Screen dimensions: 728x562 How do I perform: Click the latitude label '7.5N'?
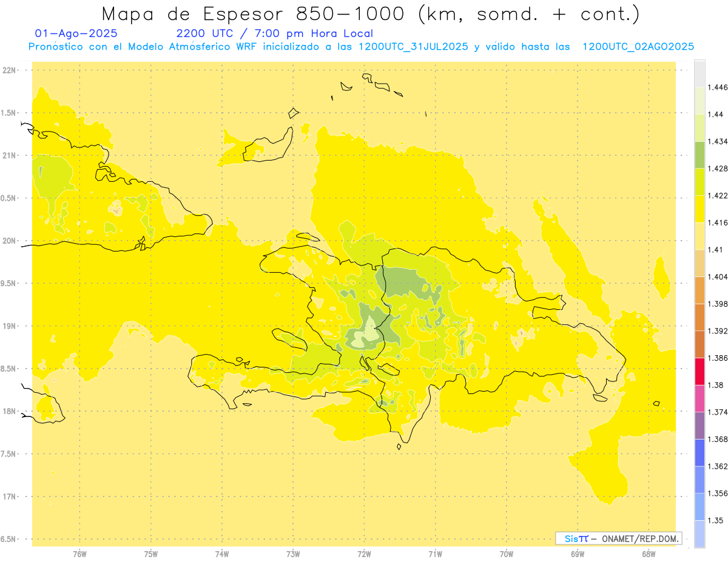click(x=8, y=454)
